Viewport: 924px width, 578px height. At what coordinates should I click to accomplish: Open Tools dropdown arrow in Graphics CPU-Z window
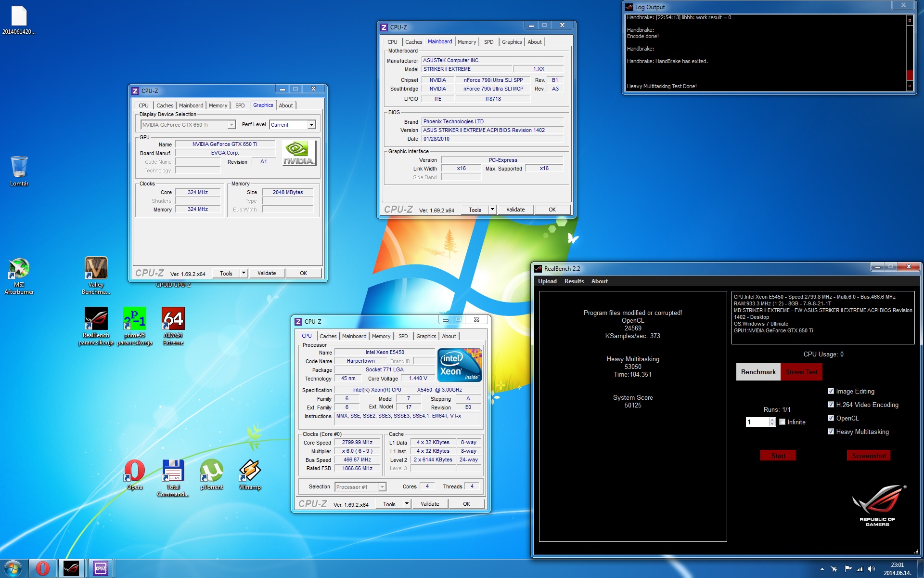click(x=244, y=273)
